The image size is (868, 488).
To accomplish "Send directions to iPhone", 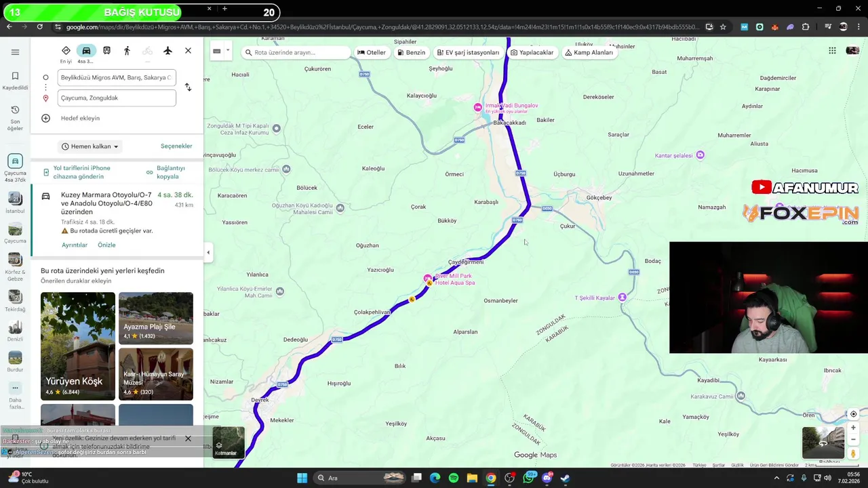I will (81, 172).
